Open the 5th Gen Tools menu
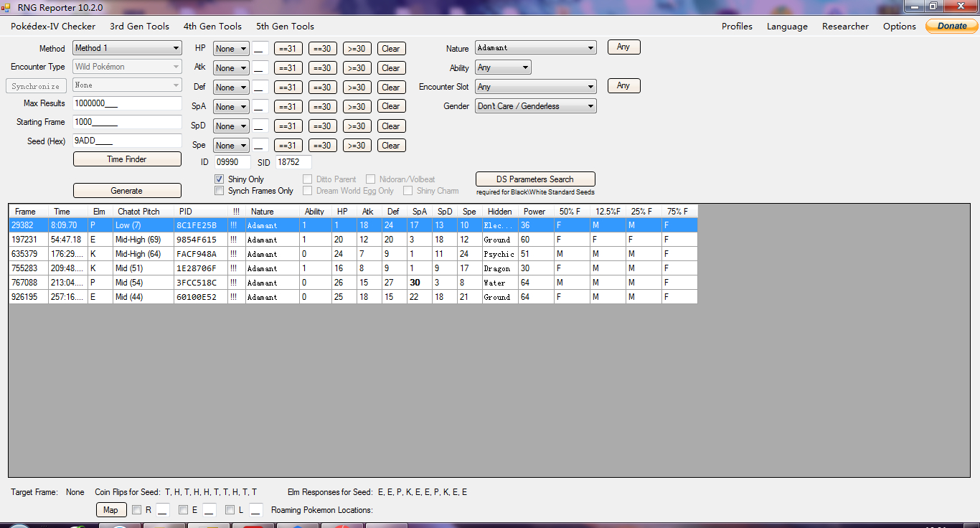This screenshot has width=980, height=528. [x=285, y=26]
